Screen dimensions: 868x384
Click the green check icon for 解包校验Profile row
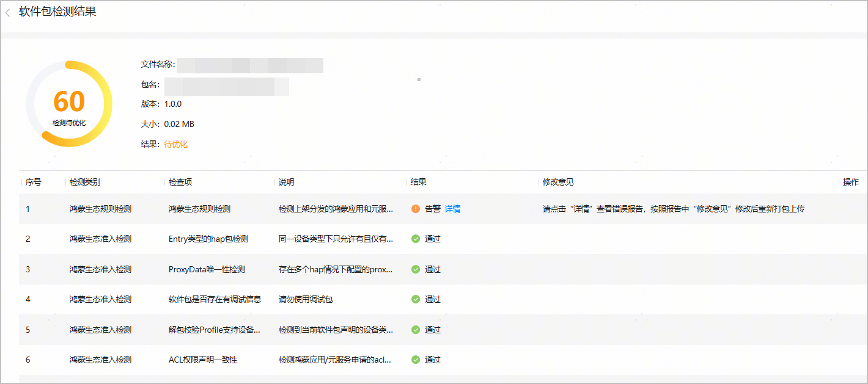[416, 330]
